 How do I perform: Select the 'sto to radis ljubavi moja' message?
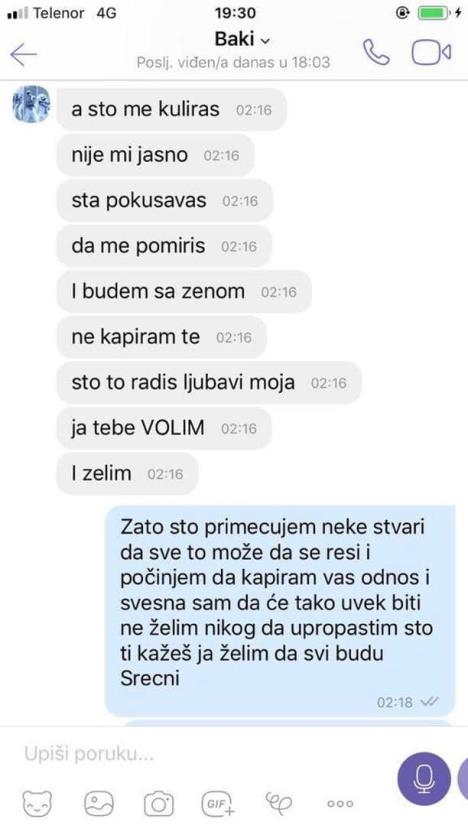tap(209, 383)
